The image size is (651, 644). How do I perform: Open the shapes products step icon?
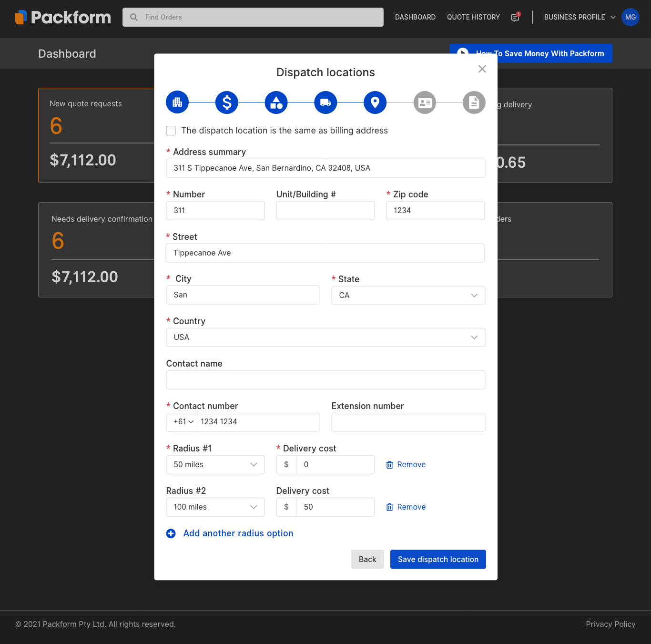(x=276, y=102)
